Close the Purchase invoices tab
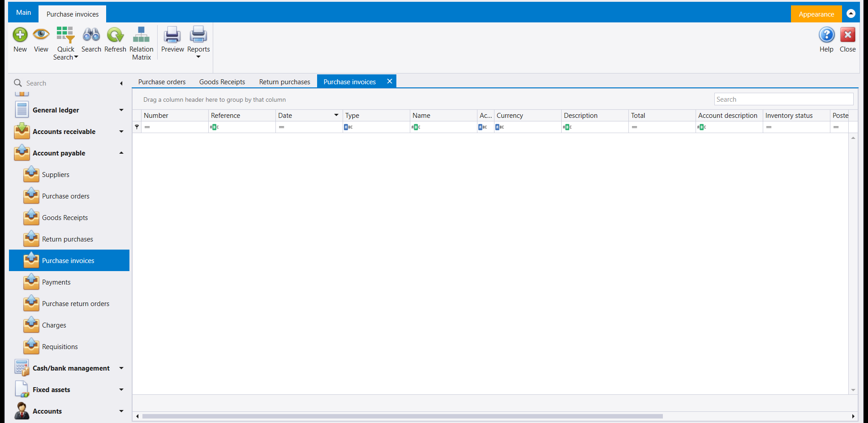 point(390,81)
